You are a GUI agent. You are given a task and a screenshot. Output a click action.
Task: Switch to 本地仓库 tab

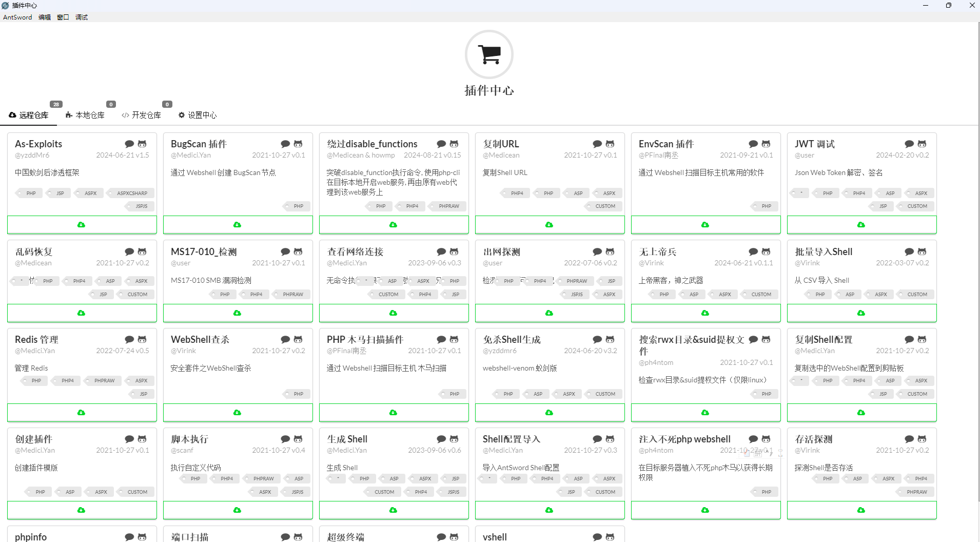pyautogui.click(x=85, y=115)
